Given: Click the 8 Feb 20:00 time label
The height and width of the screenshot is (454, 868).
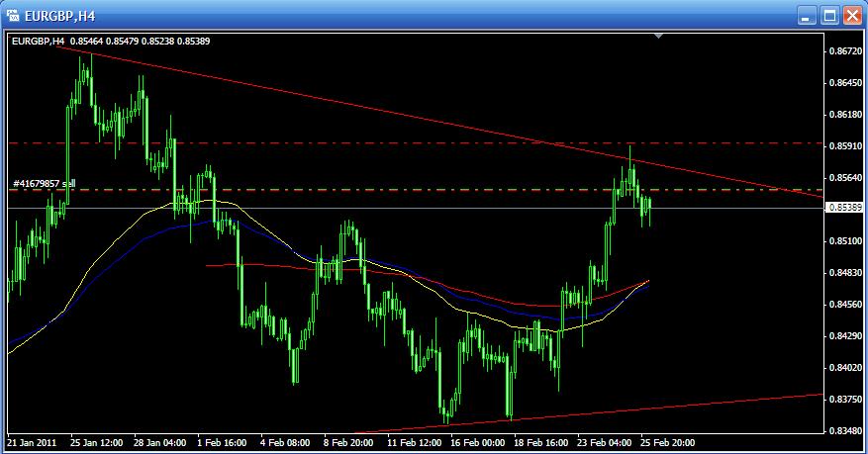Looking at the screenshot, I should pyautogui.click(x=349, y=442).
